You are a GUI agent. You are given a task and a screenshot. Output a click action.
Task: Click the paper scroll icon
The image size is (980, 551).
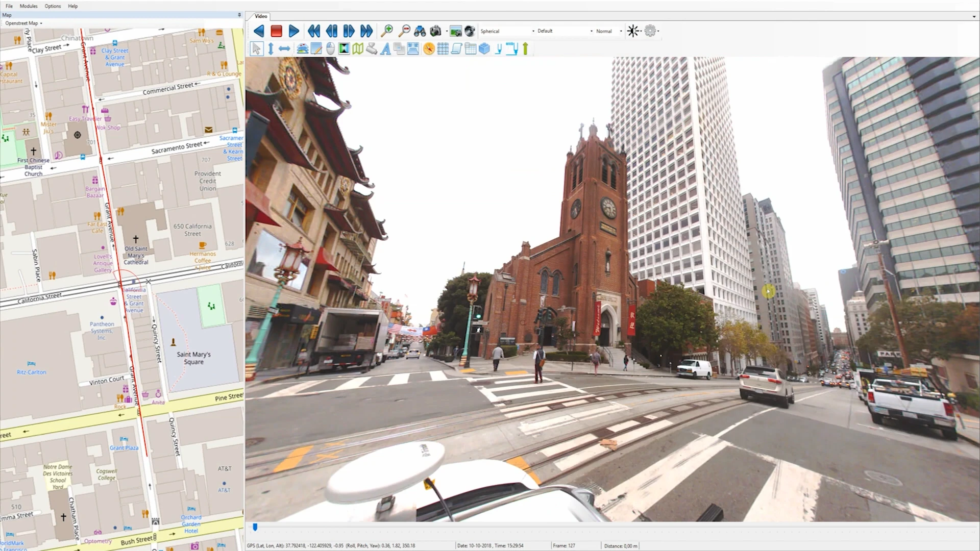pos(456,48)
